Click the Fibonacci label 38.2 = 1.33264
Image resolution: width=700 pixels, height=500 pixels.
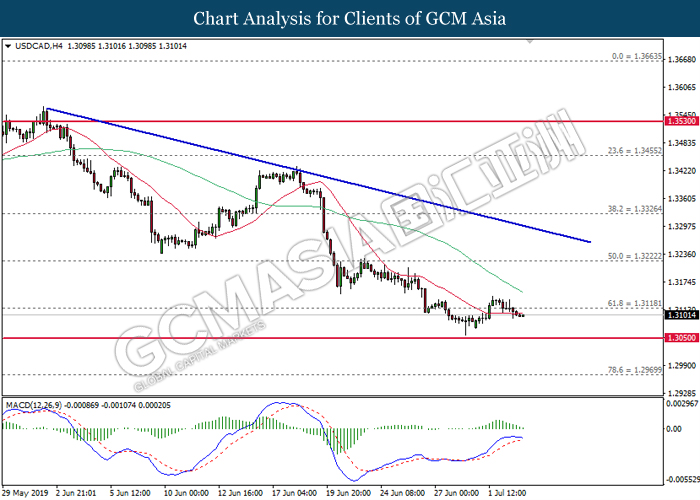pos(635,208)
